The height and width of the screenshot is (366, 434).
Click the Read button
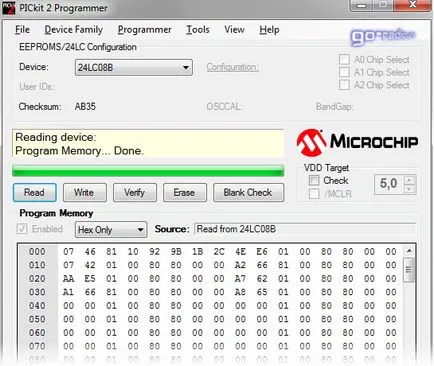35,192
